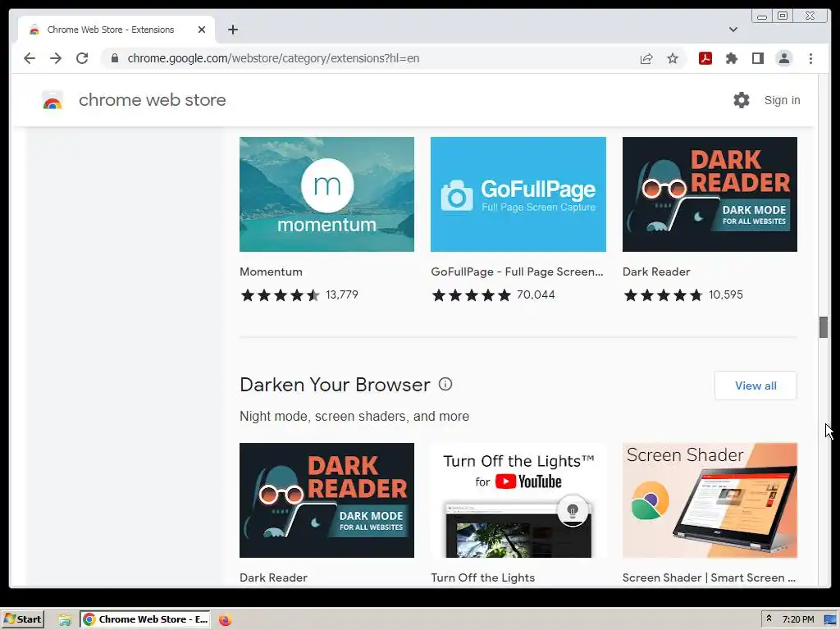The image size is (840, 630).
Task: Open a new browser tab
Action: (x=232, y=30)
